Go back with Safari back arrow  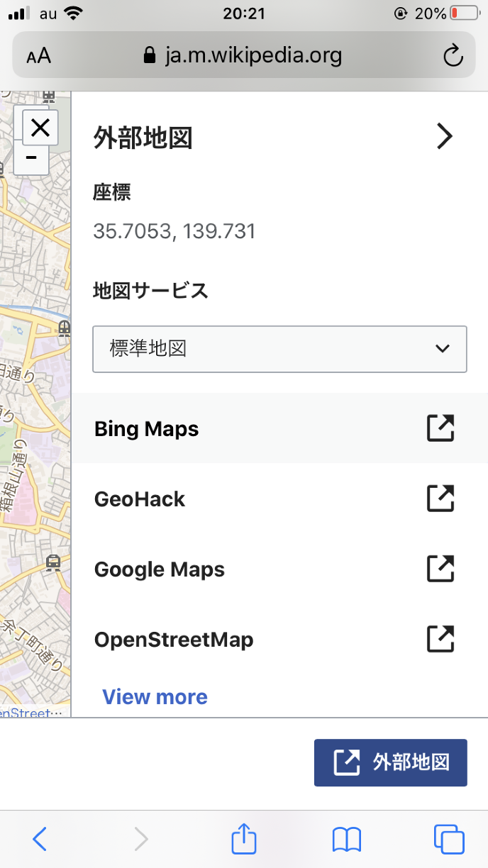pyautogui.click(x=40, y=840)
